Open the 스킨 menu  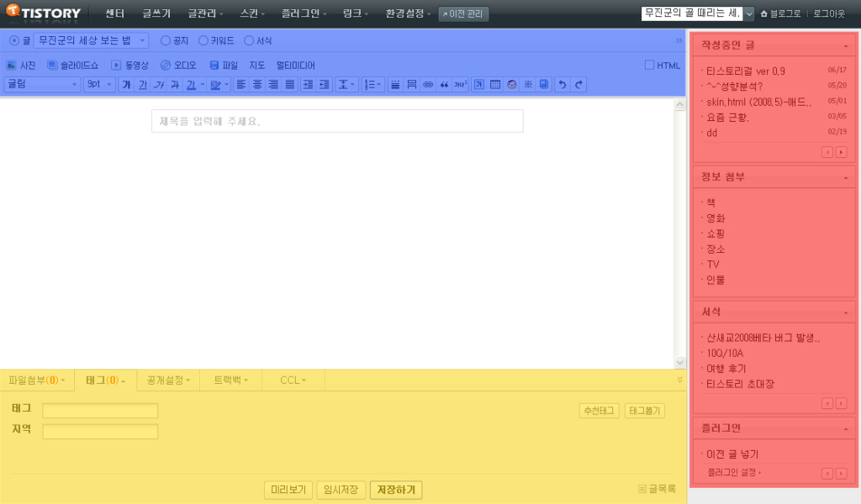tap(252, 13)
